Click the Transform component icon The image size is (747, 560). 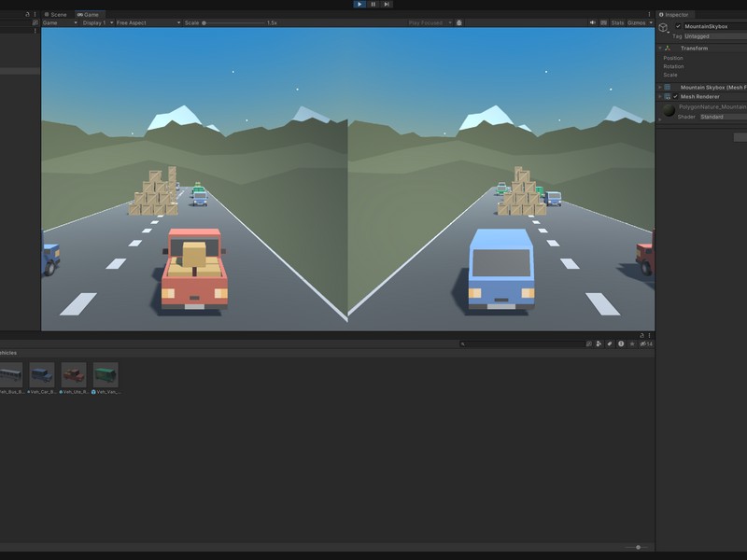click(668, 49)
